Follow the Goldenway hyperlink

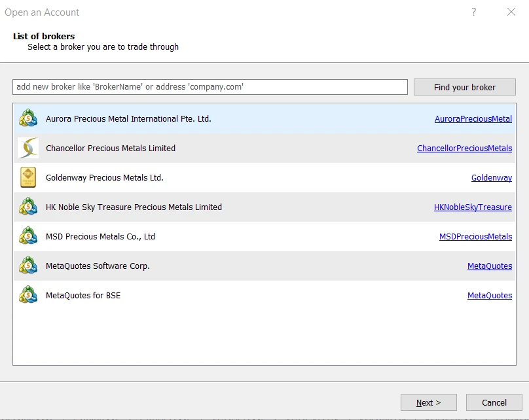click(491, 178)
